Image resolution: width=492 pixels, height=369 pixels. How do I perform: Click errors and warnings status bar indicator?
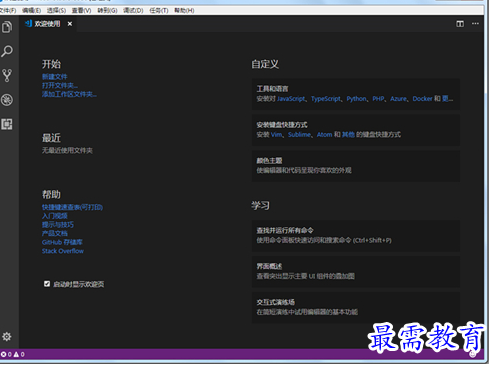13,355
